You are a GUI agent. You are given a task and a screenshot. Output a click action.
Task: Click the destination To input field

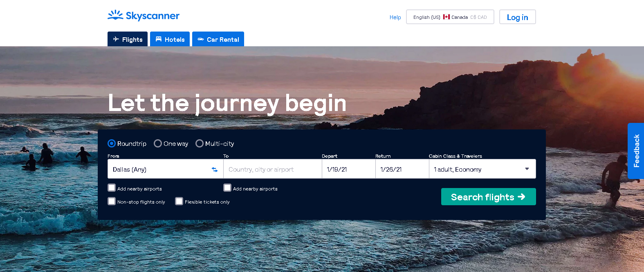[x=273, y=169]
